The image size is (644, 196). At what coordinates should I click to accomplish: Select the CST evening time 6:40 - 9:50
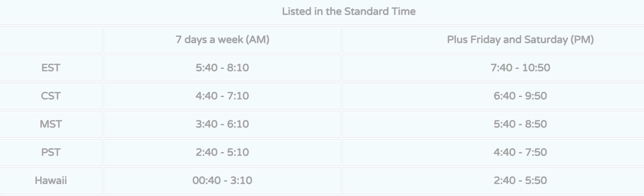(x=520, y=96)
